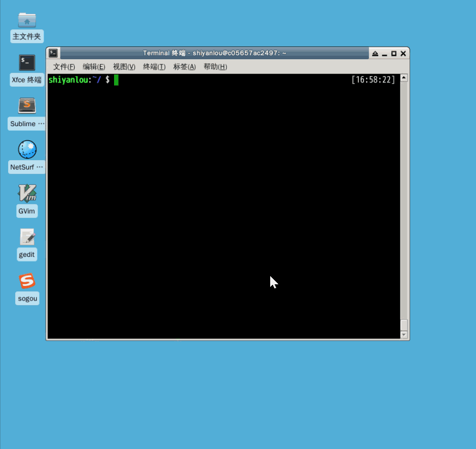Close the Terminal 终端 window
This screenshot has height=449, width=476.
[x=403, y=53]
